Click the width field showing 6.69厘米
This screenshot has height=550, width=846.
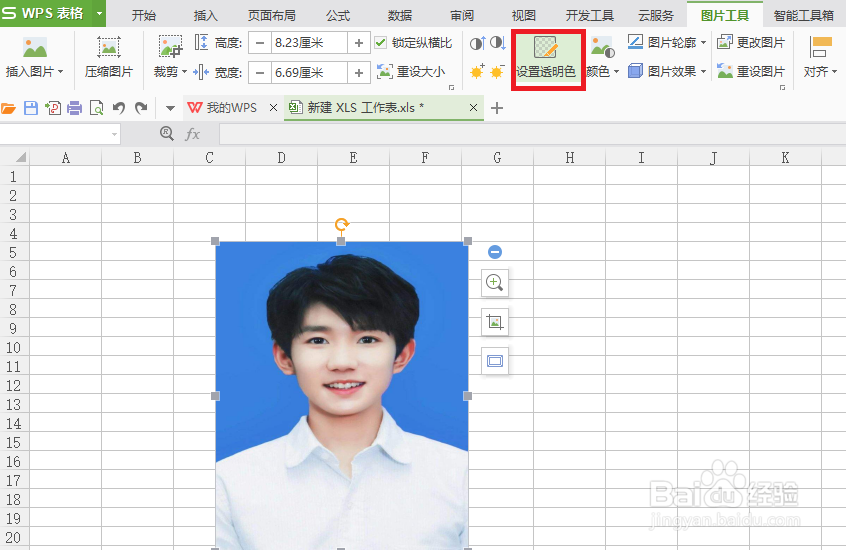[309, 72]
